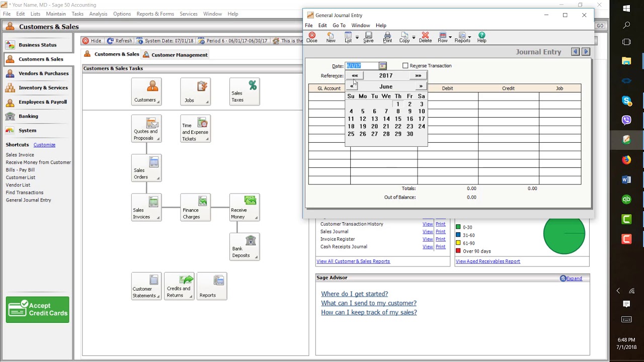Open the Sales Taxes task icon
This screenshot has width=644, height=362.
245,92
